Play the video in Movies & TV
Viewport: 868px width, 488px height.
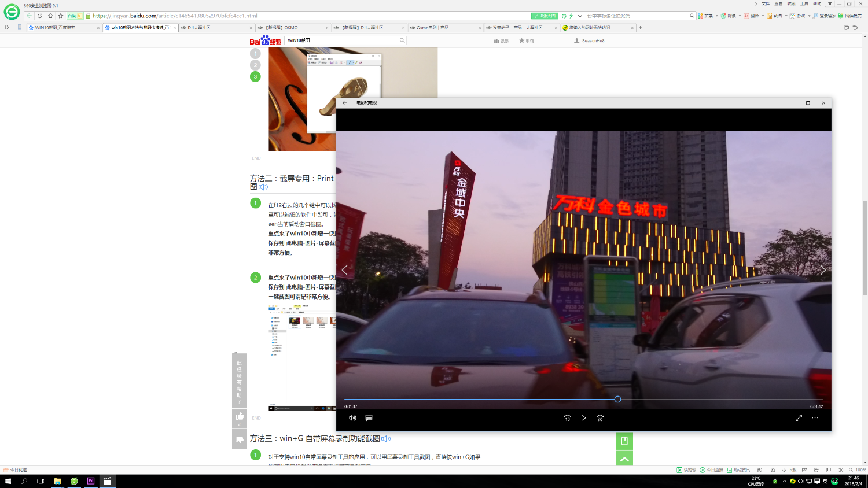(583, 417)
